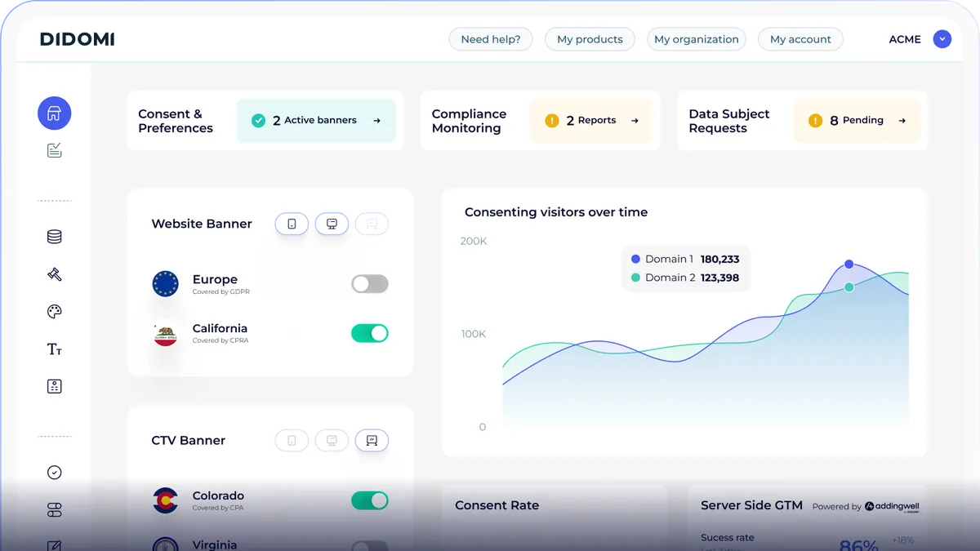Click the Europe EU flag icon

166,284
